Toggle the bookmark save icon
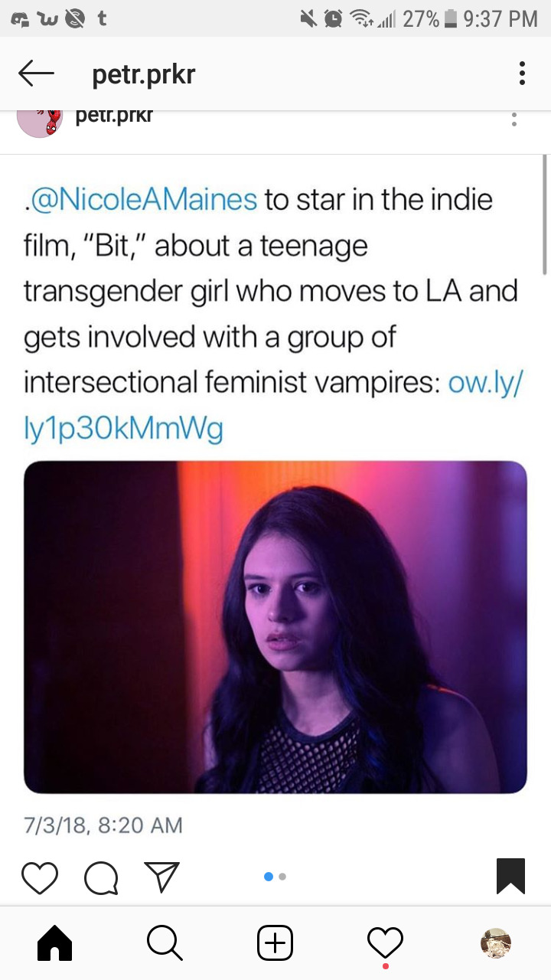This screenshot has width=551, height=980. pyautogui.click(x=510, y=877)
